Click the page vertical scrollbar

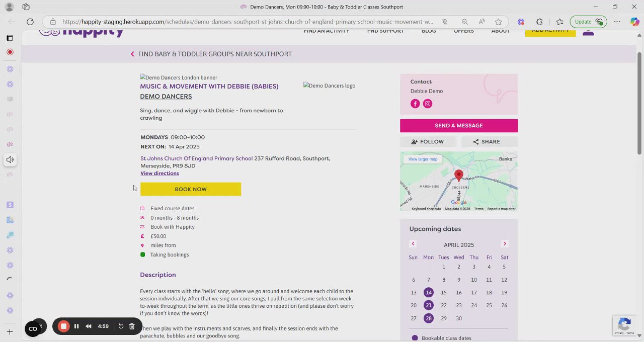point(639,104)
